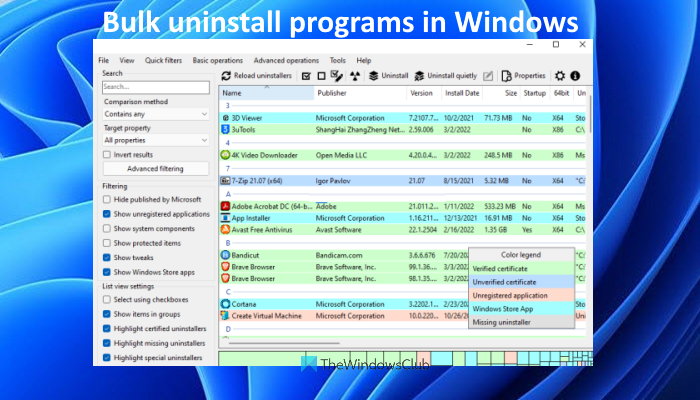700x400 pixels.
Task: Click the Advanced filtering button
Action: (155, 169)
